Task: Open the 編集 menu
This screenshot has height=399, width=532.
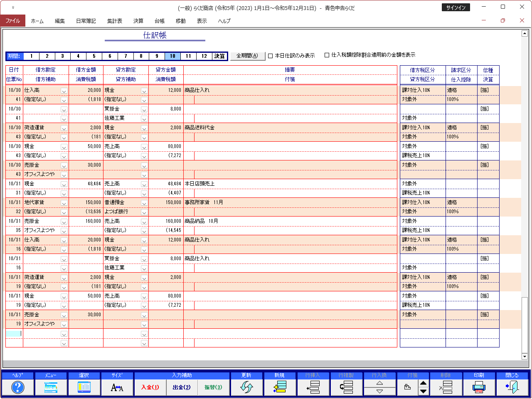Action: [x=60, y=21]
